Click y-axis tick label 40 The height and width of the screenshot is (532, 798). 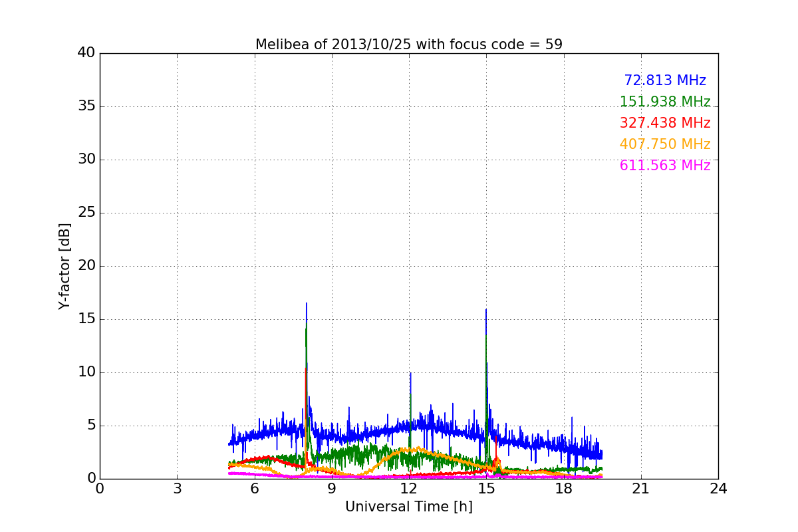click(x=86, y=53)
